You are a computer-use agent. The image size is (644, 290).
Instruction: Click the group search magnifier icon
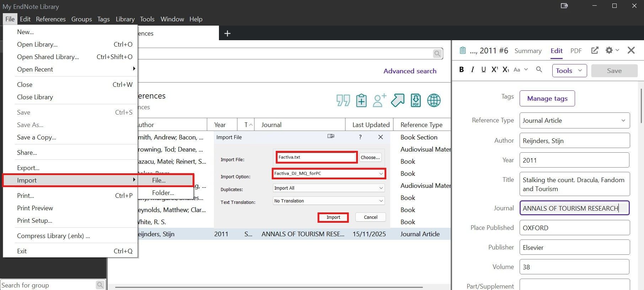[x=100, y=285]
